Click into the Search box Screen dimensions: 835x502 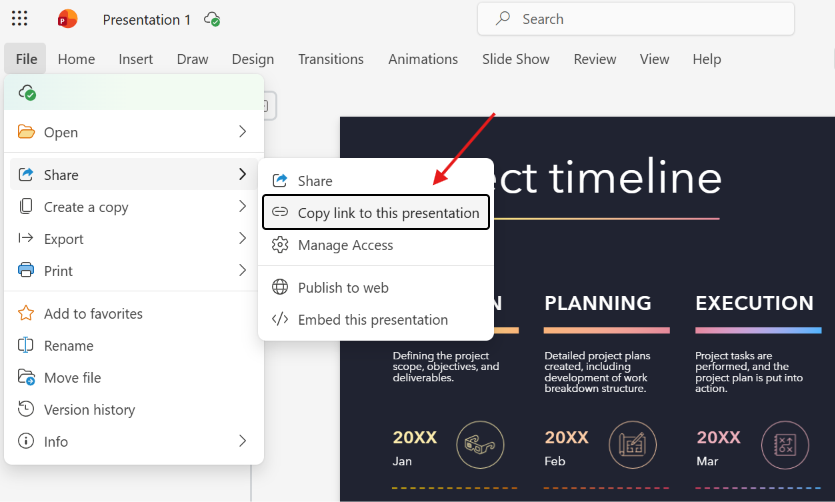636,19
